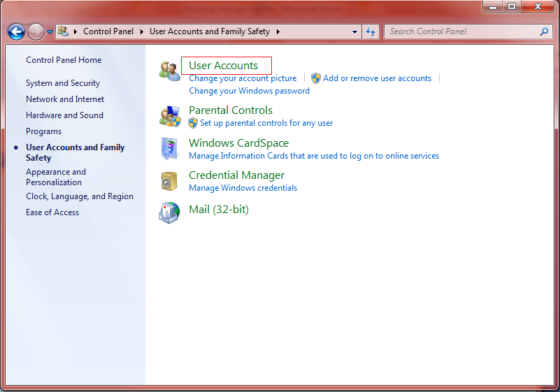The height and width of the screenshot is (392, 560).
Task: Open Control Panel Home
Action: pos(64,60)
